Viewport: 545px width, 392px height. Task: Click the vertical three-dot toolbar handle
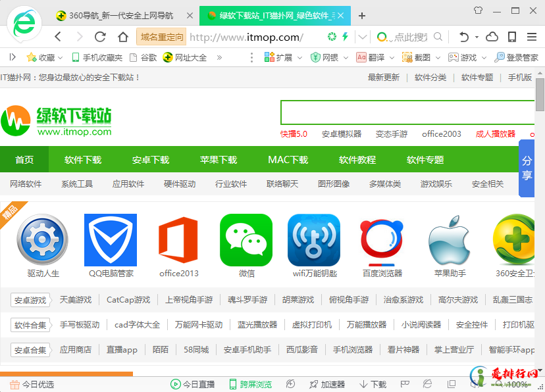coord(251,57)
